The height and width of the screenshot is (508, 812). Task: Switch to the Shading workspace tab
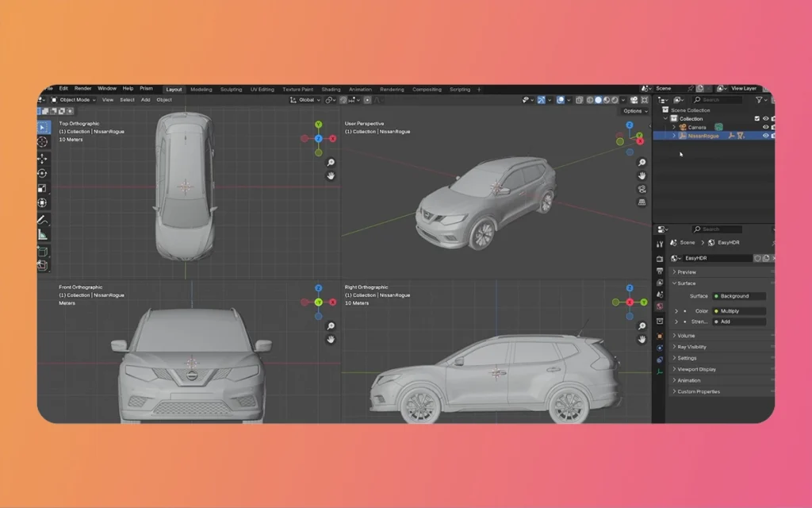331,90
